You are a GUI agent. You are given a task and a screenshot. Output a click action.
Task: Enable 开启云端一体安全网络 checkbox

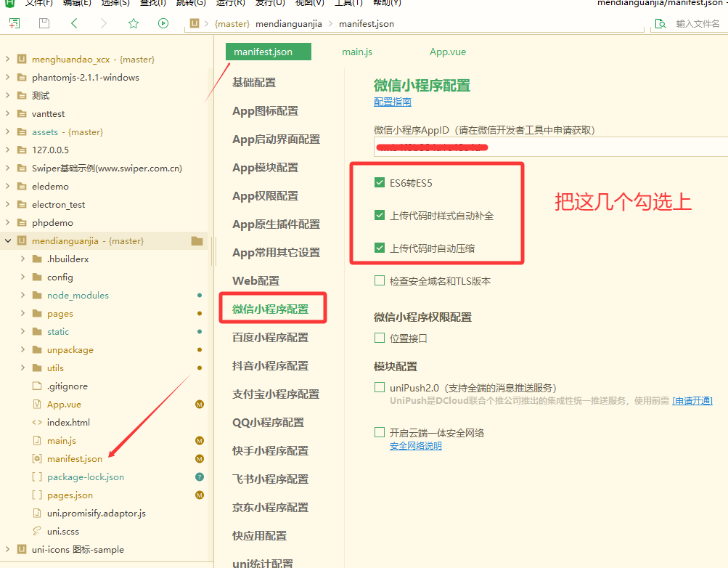click(380, 432)
